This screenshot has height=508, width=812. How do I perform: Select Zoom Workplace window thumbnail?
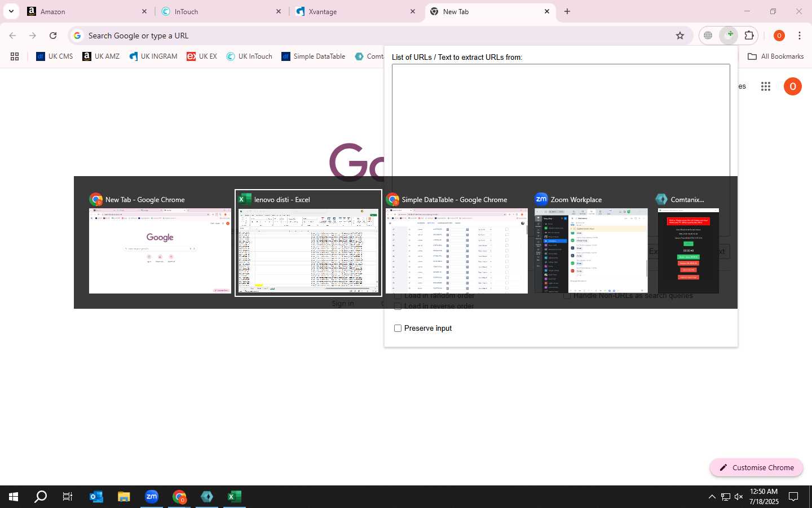tap(591, 243)
